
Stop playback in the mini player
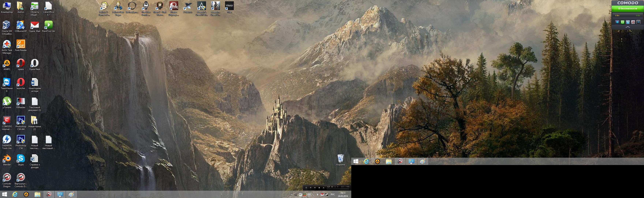click(319, 188)
